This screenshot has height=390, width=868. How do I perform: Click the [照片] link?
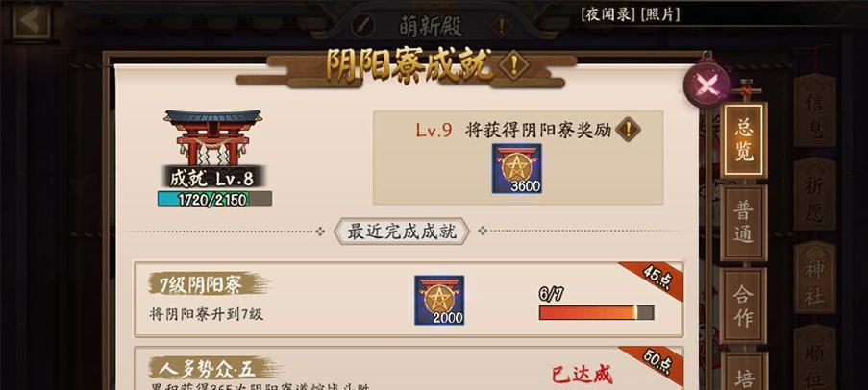pos(659,14)
